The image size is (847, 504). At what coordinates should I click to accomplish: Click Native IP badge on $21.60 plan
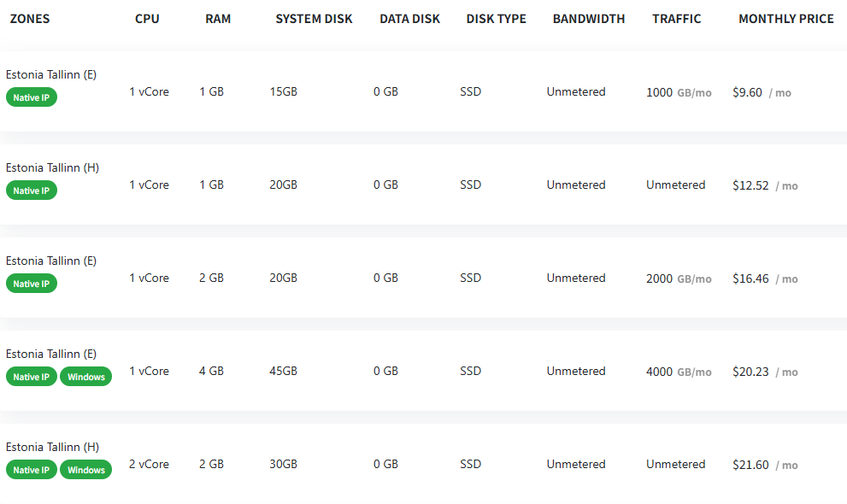32,470
